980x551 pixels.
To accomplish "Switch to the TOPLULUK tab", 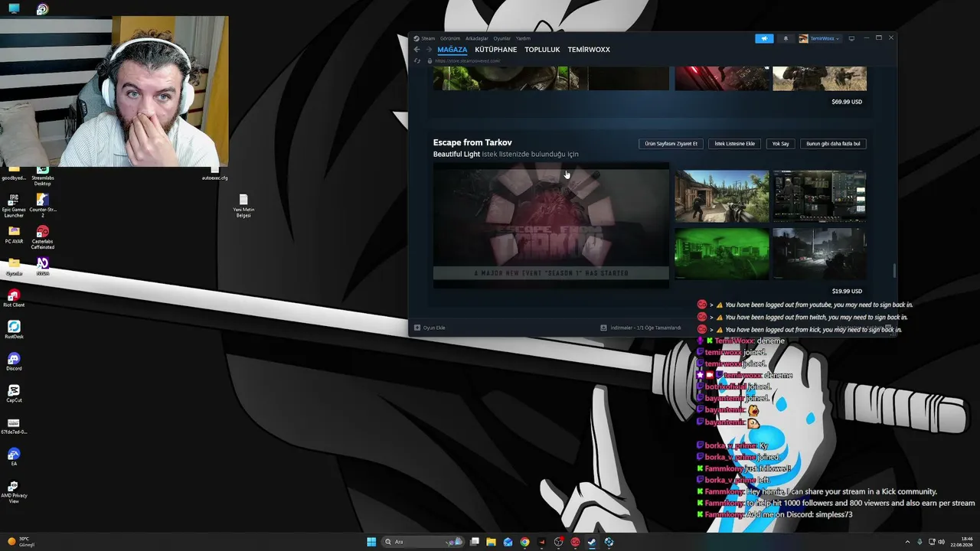I will (x=542, y=50).
